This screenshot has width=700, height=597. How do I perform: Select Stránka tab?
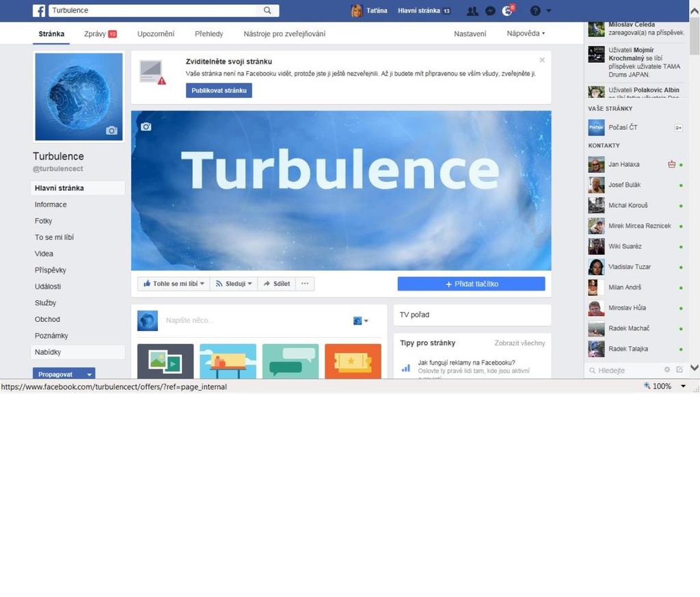point(51,34)
